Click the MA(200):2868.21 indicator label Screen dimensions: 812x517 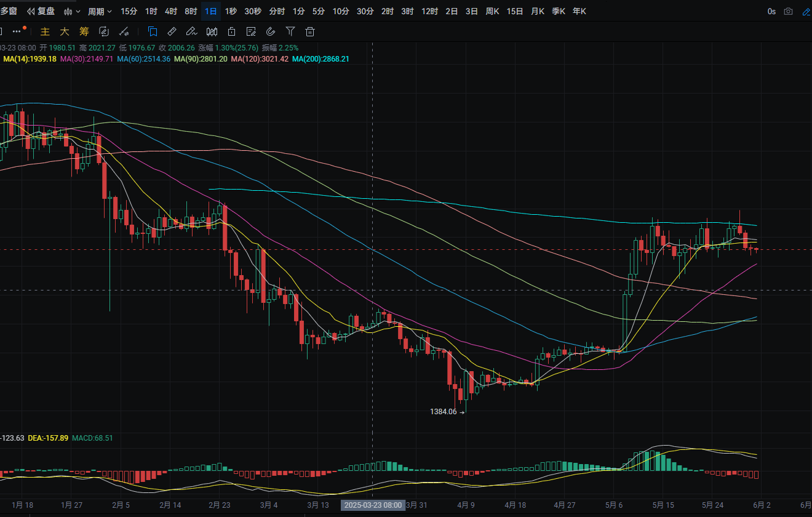[x=320, y=59]
